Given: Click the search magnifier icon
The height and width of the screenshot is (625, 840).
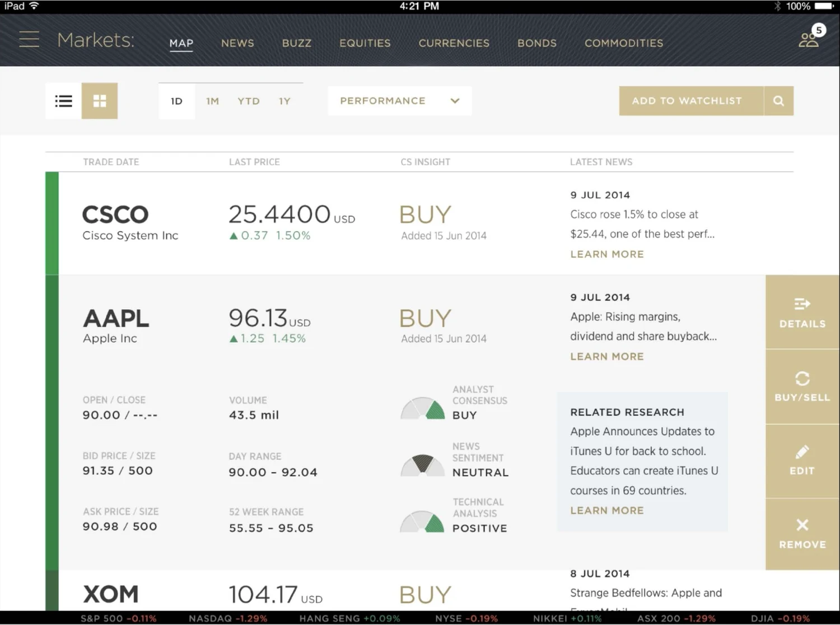Looking at the screenshot, I should tap(778, 101).
